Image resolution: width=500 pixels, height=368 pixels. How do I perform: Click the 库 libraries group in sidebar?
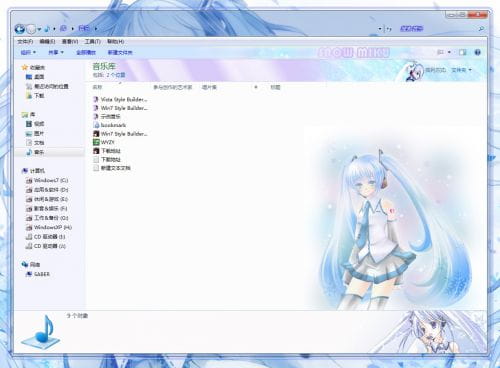click(29, 115)
